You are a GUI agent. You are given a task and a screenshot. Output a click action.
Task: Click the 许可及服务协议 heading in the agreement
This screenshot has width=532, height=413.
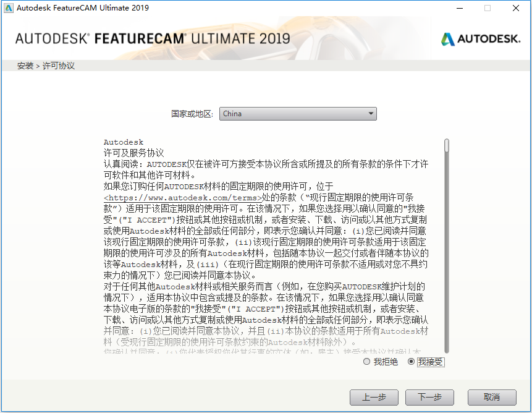pos(133,153)
